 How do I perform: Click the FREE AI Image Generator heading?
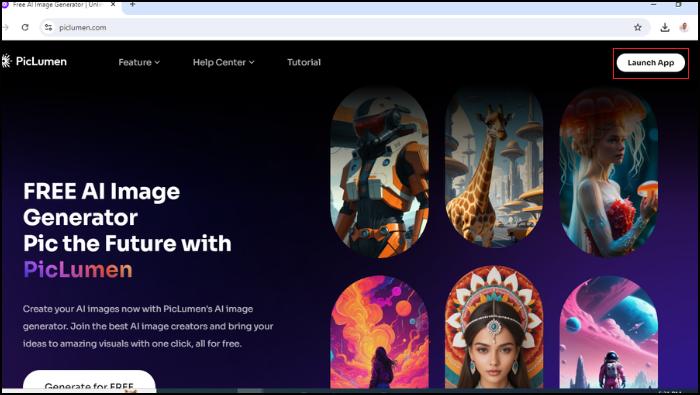coord(102,204)
